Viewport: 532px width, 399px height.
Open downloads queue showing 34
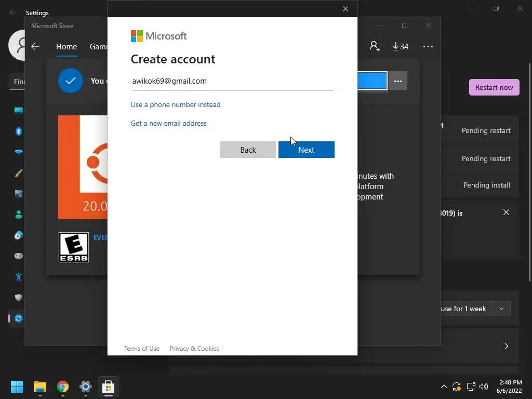coord(401,46)
